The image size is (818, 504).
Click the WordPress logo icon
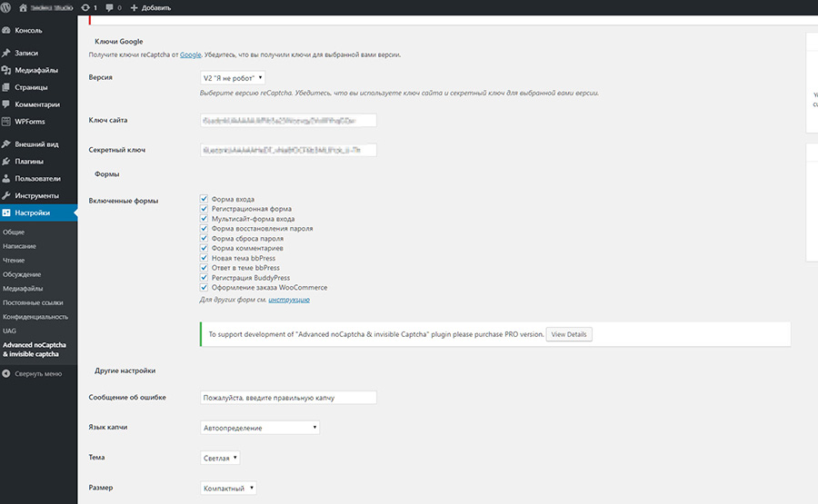tap(6, 7)
